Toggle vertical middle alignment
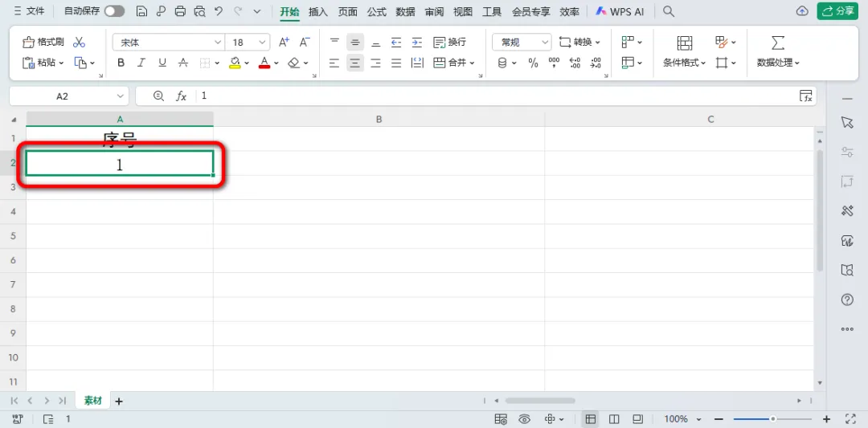 [355, 42]
